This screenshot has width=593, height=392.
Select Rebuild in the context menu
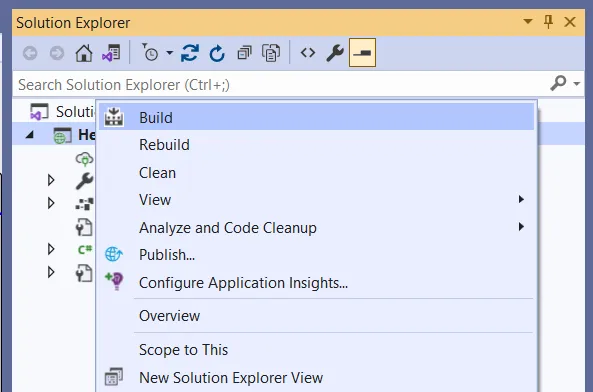(x=317, y=145)
